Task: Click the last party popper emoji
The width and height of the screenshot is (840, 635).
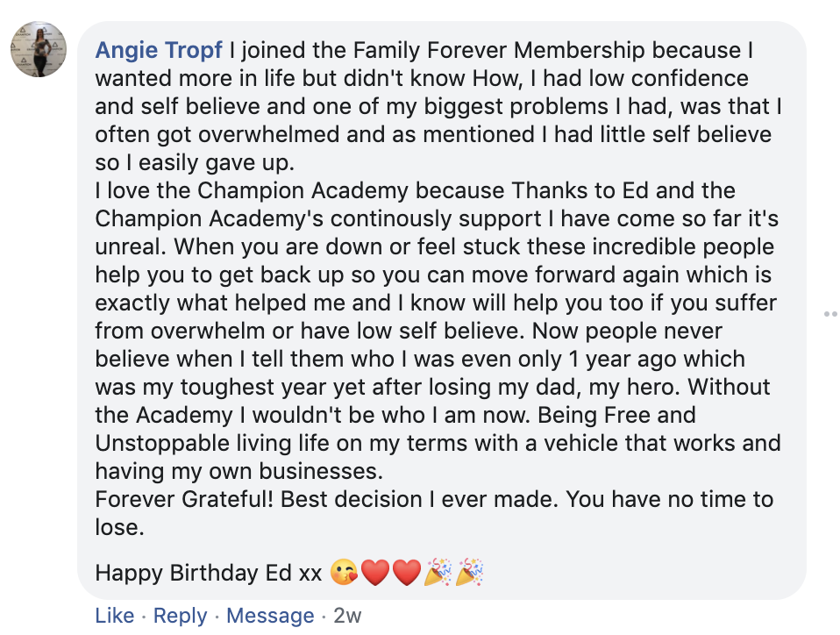Action: 469,574
